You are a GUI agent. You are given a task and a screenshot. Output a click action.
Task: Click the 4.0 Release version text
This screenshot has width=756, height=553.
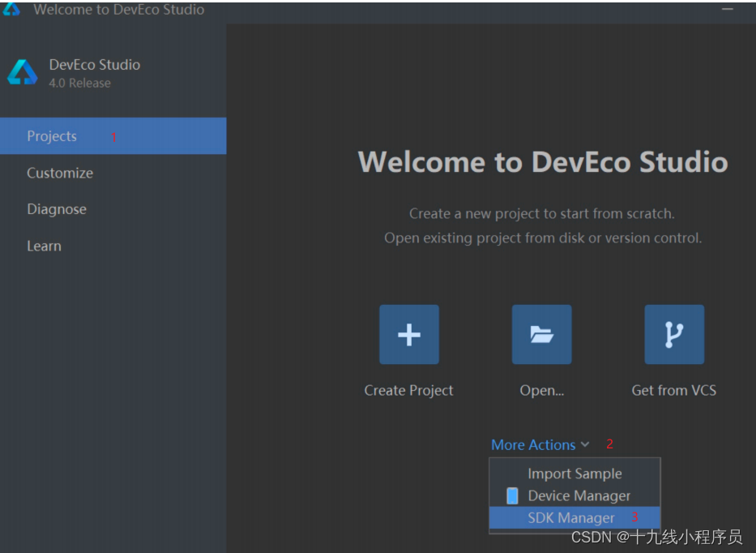coord(79,83)
